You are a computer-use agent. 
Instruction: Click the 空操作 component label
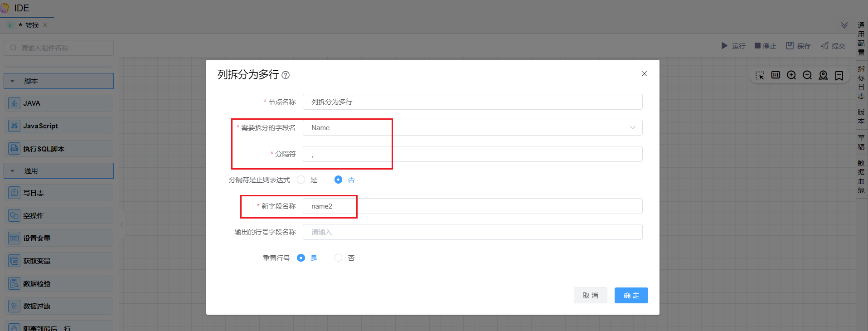tap(34, 215)
